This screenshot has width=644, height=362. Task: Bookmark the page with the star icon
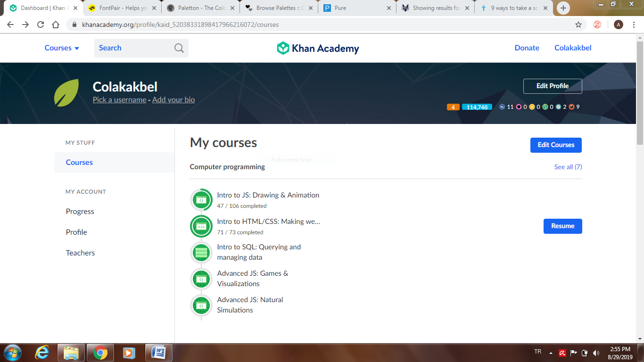pyautogui.click(x=578, y=25)
